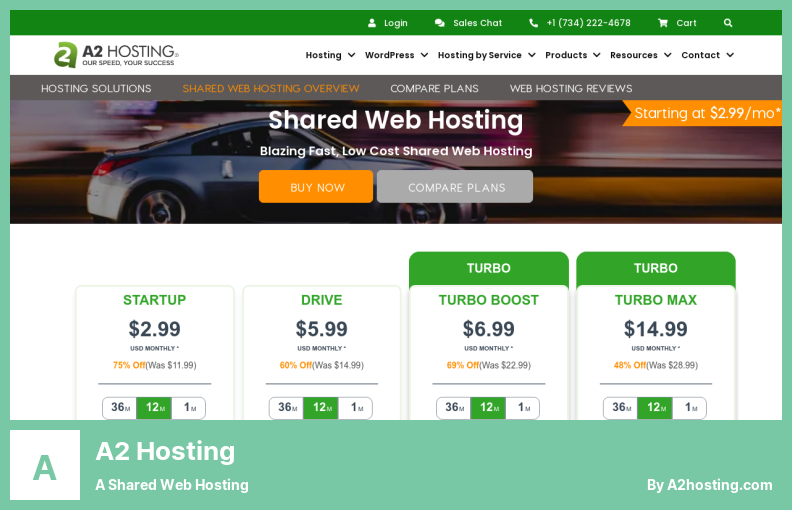
Task: Click the search magnifier icon
Action: coord(728,23)
